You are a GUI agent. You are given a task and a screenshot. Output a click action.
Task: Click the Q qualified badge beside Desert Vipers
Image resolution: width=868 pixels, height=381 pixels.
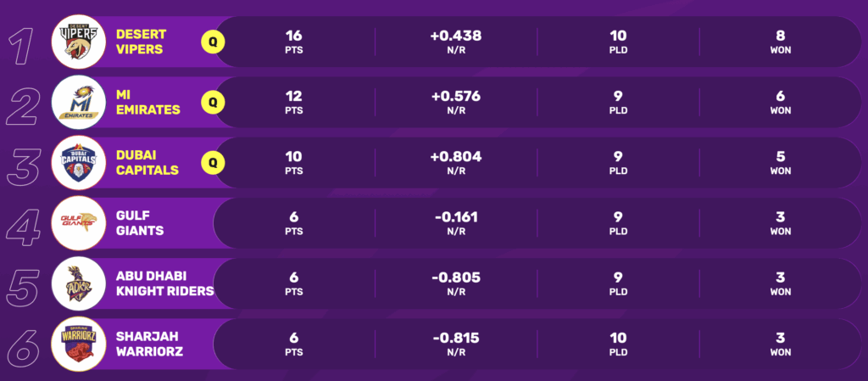tap(213, 42)
